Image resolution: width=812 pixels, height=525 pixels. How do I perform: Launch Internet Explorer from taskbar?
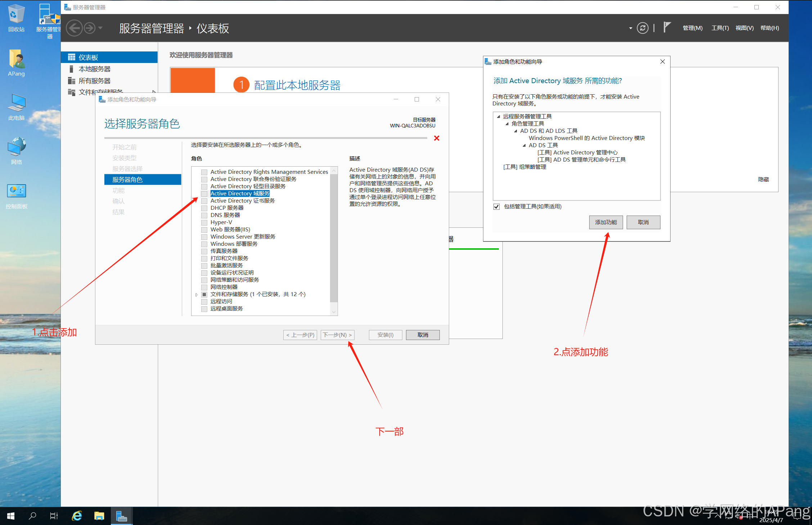77,516
